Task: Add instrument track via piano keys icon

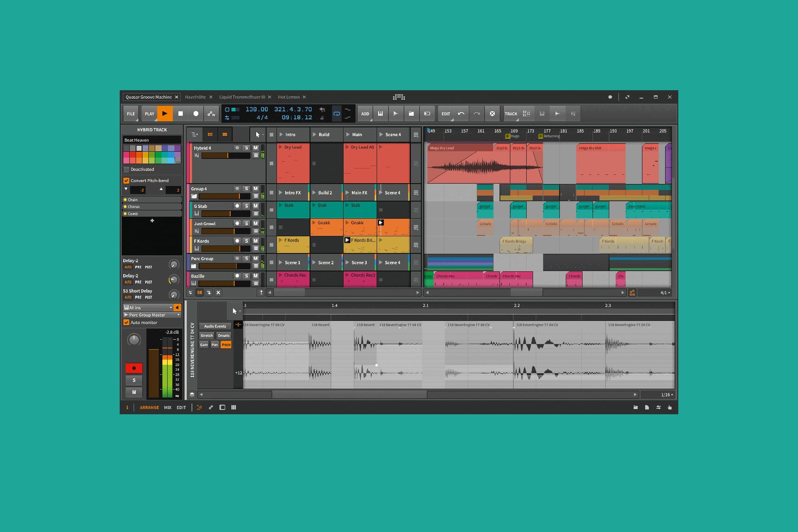Action: 380,114
